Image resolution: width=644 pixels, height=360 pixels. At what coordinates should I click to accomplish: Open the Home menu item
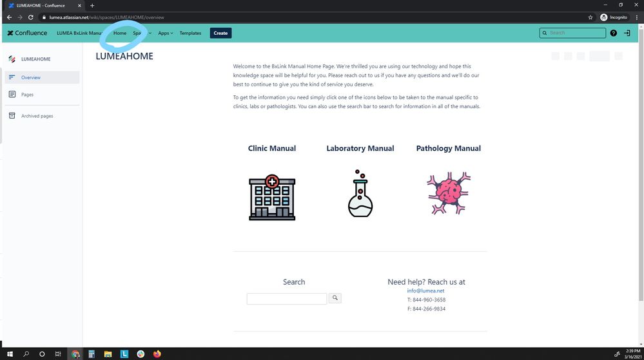(x=120, y=33)
